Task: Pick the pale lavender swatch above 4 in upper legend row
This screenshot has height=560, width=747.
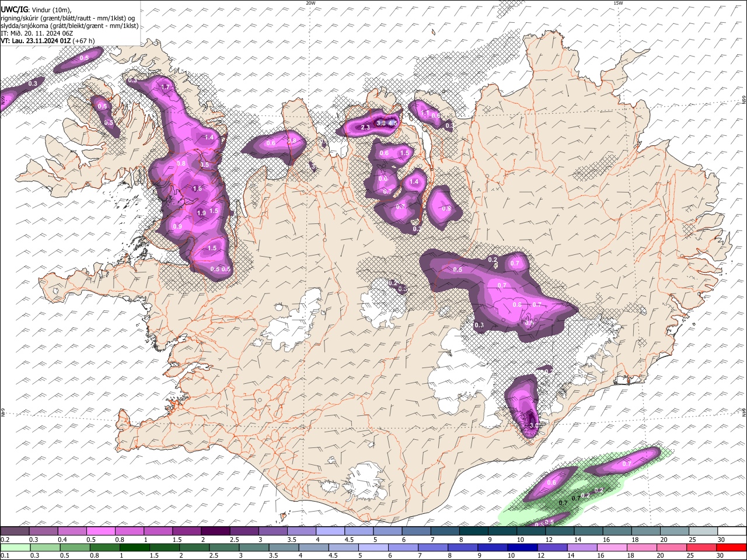Action: pyautogui.click(x=330, y=531)
